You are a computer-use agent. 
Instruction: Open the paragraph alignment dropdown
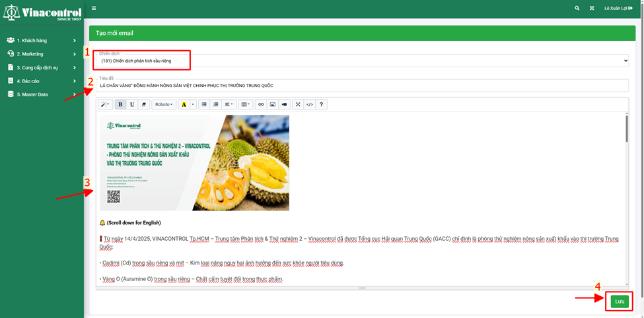click(229, 105)
